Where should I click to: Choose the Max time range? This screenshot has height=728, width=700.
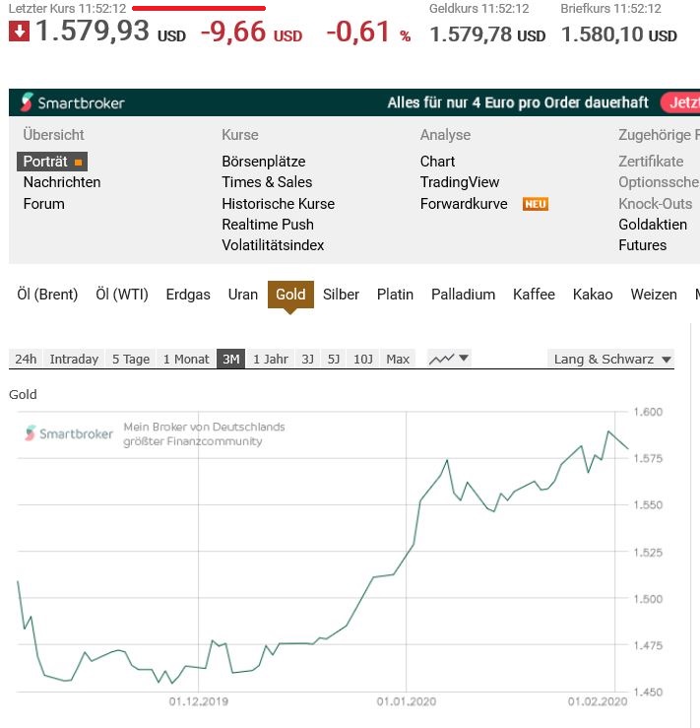point(398,359)
